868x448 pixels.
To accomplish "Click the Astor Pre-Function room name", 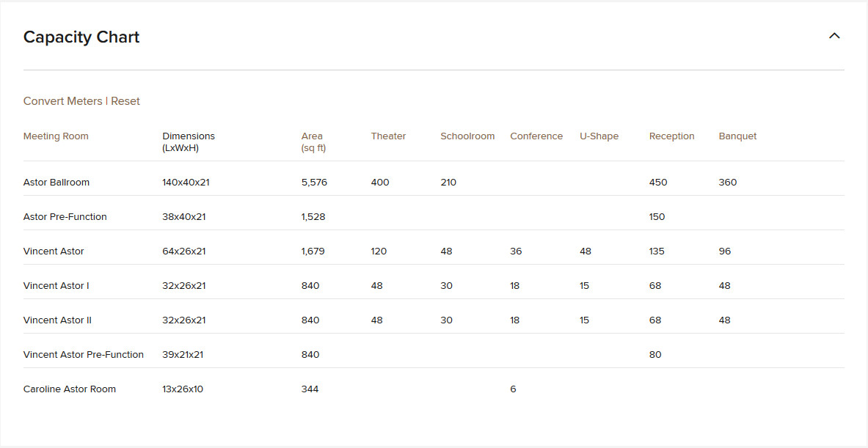I will tap(65, 217).
